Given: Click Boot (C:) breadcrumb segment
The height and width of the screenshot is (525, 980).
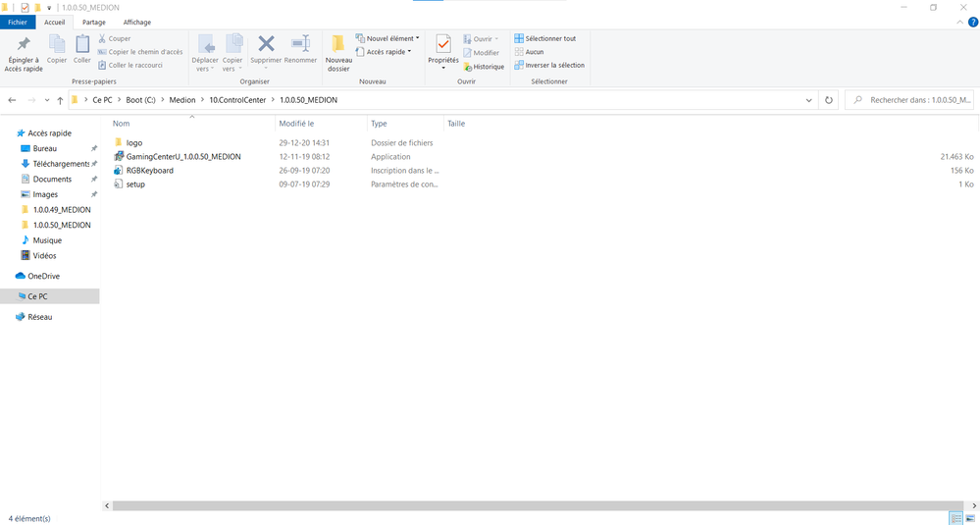Looking at the screenshot, I should pyautogui.click(x=140, y=100).
